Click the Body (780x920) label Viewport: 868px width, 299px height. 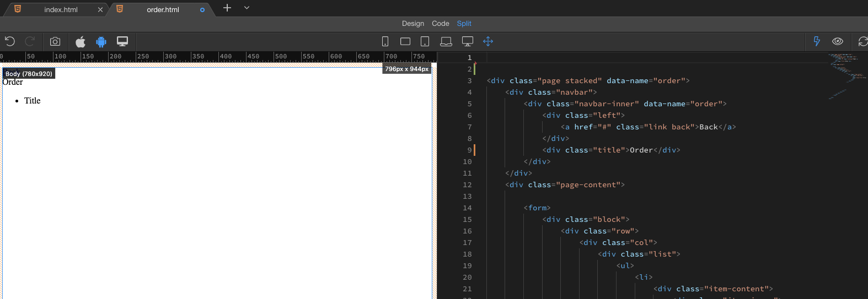pos(29,73)
